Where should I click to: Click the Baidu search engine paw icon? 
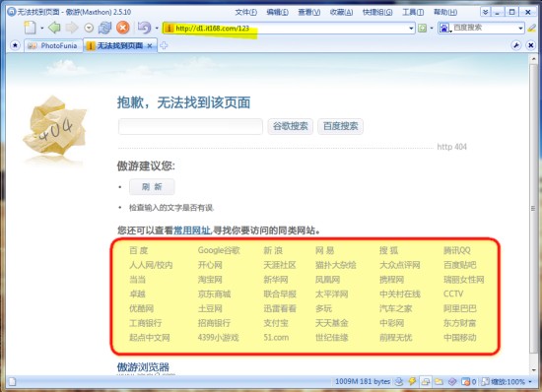(444, 28)
